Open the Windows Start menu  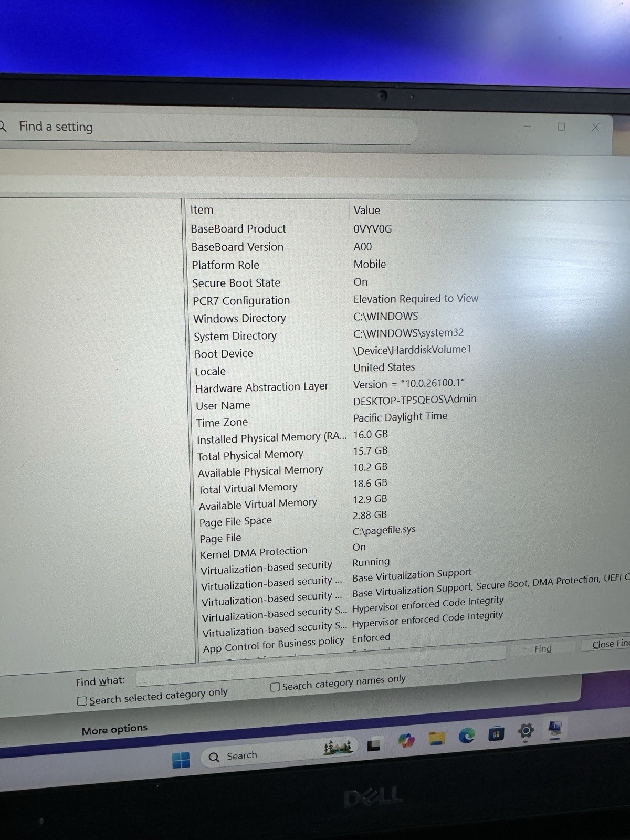click(181, 760)
